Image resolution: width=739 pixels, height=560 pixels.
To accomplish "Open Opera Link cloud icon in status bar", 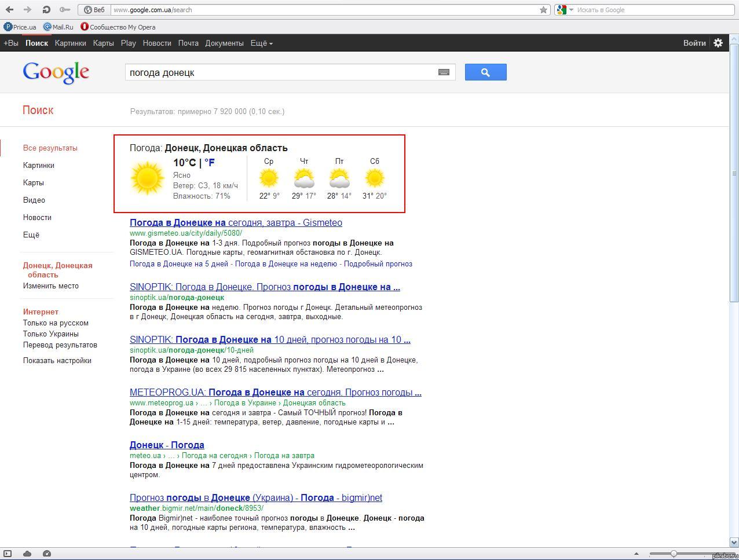I will [27, 554].
